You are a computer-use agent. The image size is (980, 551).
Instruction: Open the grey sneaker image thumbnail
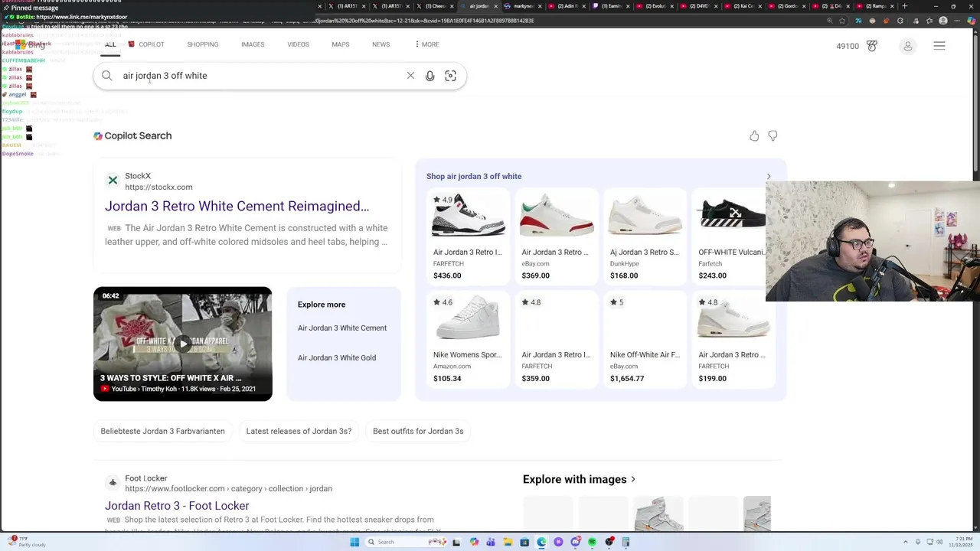coord(658,514)
